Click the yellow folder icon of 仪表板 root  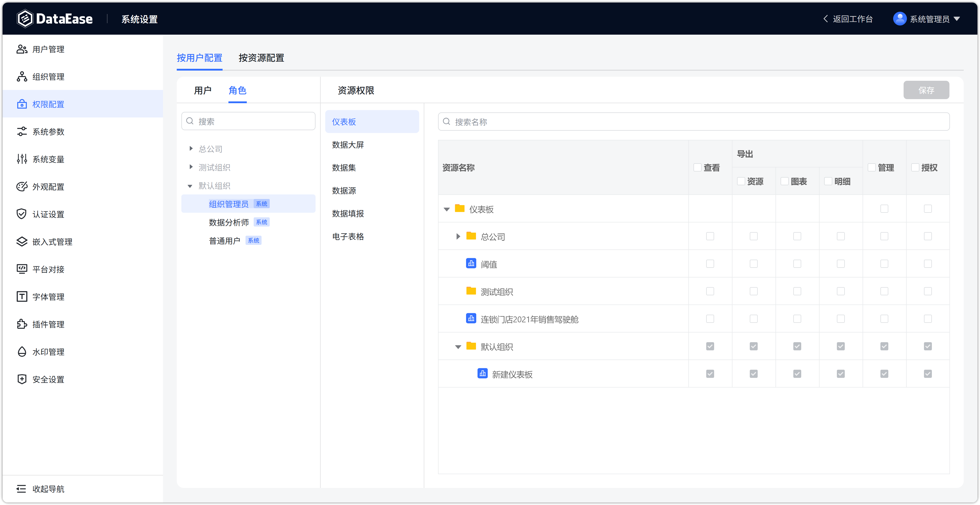(x=459, y=208)
